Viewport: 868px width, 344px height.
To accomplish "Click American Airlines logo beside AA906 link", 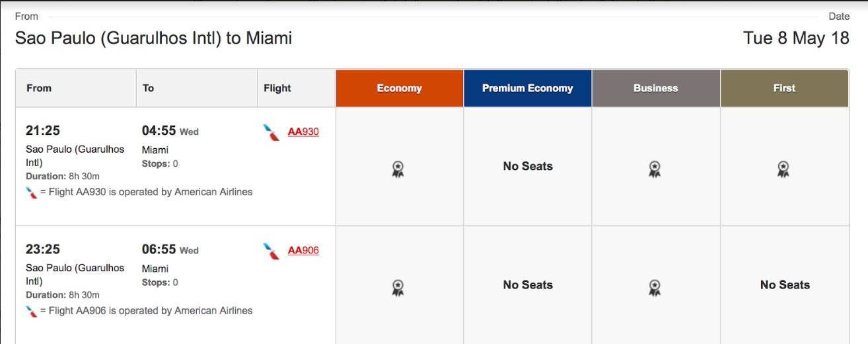I will coord(271,251).
